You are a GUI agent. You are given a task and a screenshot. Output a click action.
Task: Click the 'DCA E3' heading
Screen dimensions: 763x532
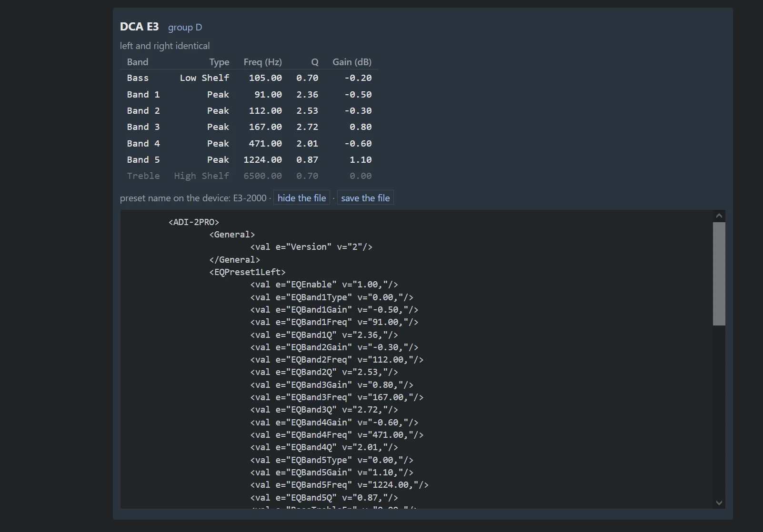[x=140, y=27]
